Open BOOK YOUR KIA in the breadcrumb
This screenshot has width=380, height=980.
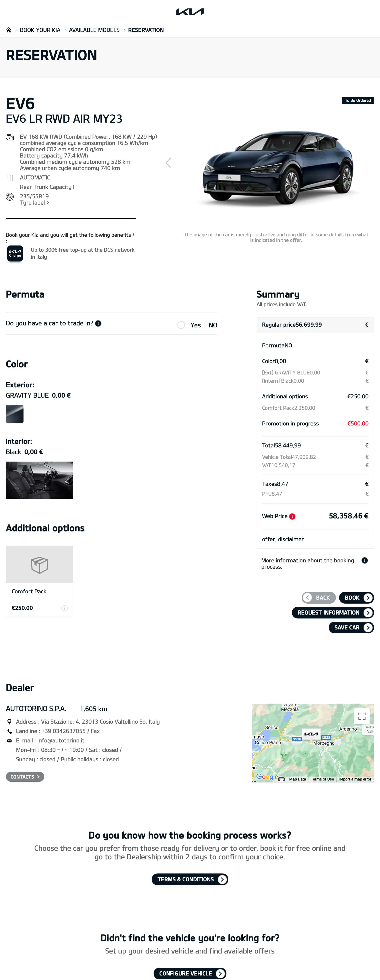(x=40, y=30)
